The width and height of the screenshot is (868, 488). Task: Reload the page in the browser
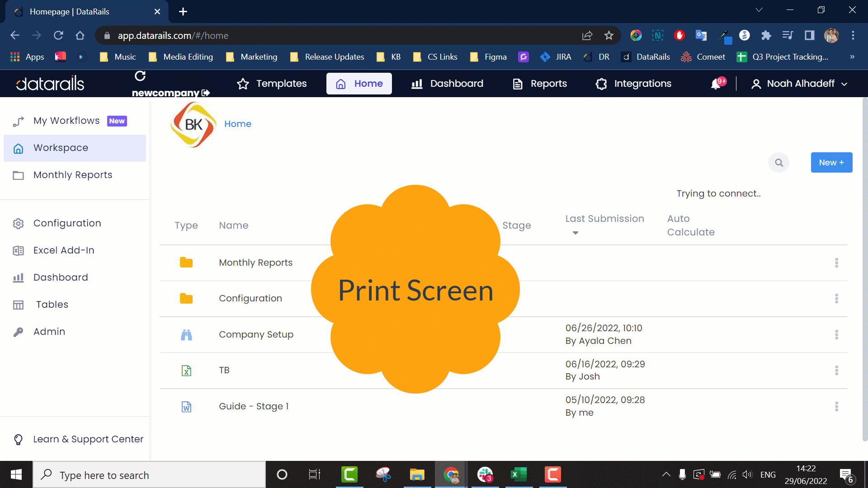58,36
